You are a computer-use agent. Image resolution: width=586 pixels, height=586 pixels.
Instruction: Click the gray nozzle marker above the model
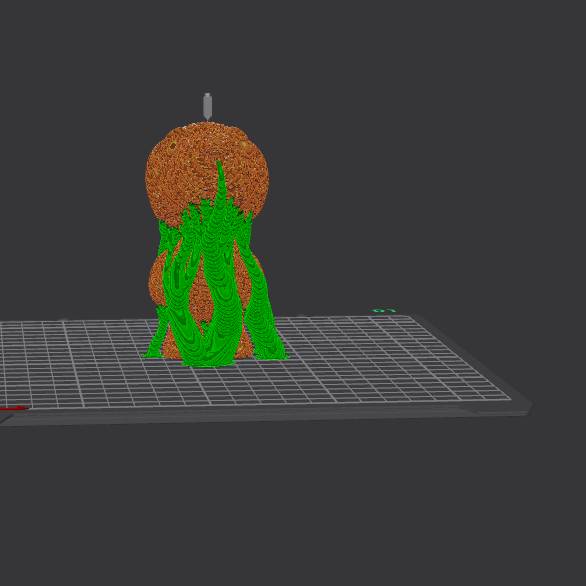[207, 107]
